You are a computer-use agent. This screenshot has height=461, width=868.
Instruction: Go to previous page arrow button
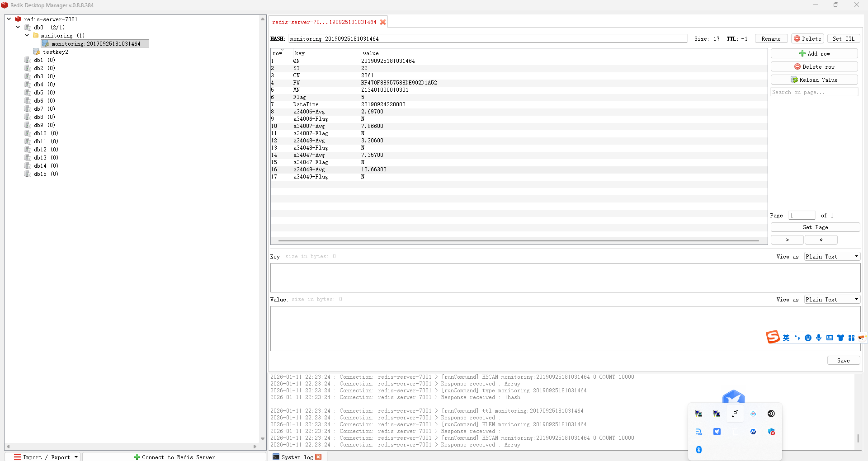[x=787, y=240]
